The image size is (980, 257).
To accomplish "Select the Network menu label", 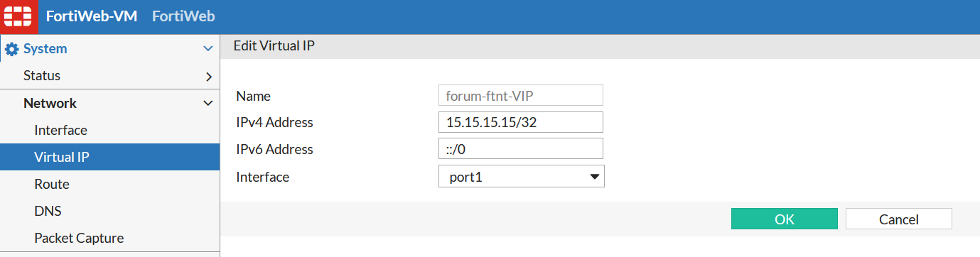I will [50, 103].
